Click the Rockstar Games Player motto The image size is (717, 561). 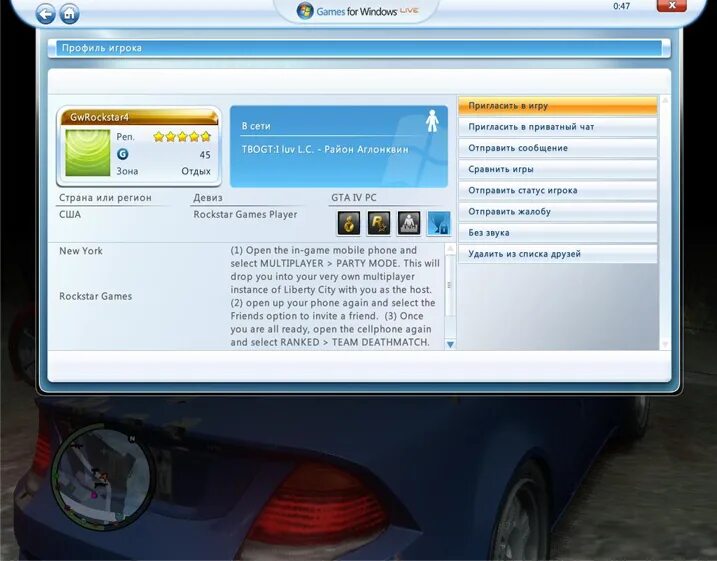coord(245,214)
